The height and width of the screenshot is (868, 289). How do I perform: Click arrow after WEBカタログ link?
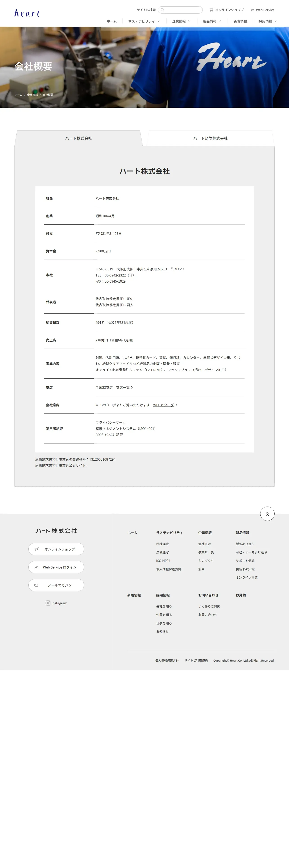point(176,405)
